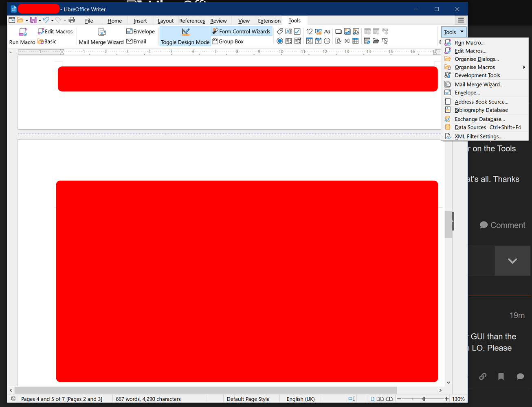Expand the chevron in the background window
Viewport: 532px width, 407px height.
pyautogui.click(x=512, y=261)
